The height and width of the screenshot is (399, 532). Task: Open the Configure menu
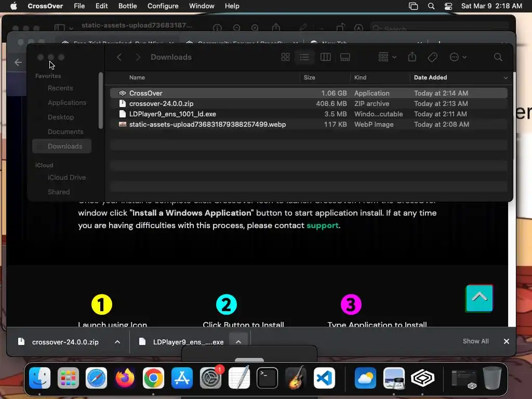tap(163, 6)
